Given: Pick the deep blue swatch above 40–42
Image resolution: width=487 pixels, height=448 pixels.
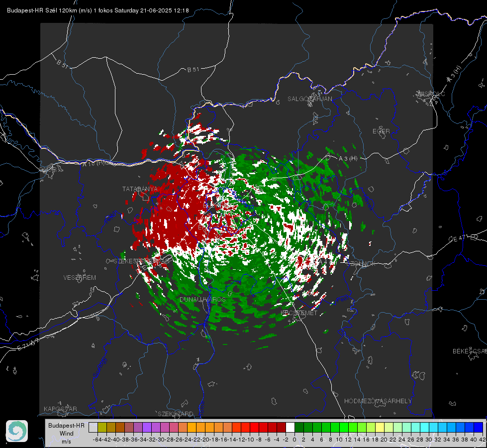Looking at the screenshot, I should coord(479,428).
